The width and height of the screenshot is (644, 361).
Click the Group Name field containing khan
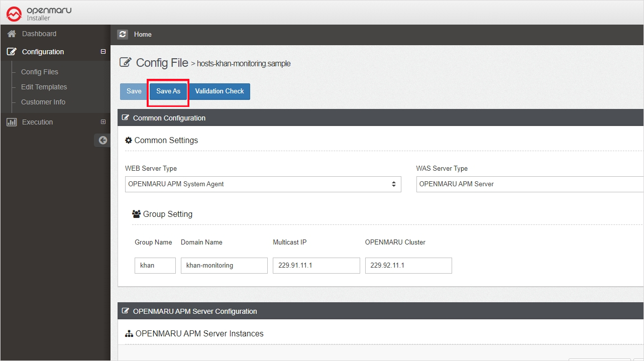(x=155, y=266)
